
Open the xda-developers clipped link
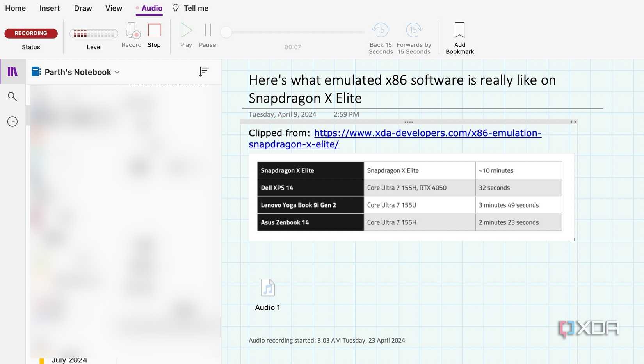click(395, 138)
